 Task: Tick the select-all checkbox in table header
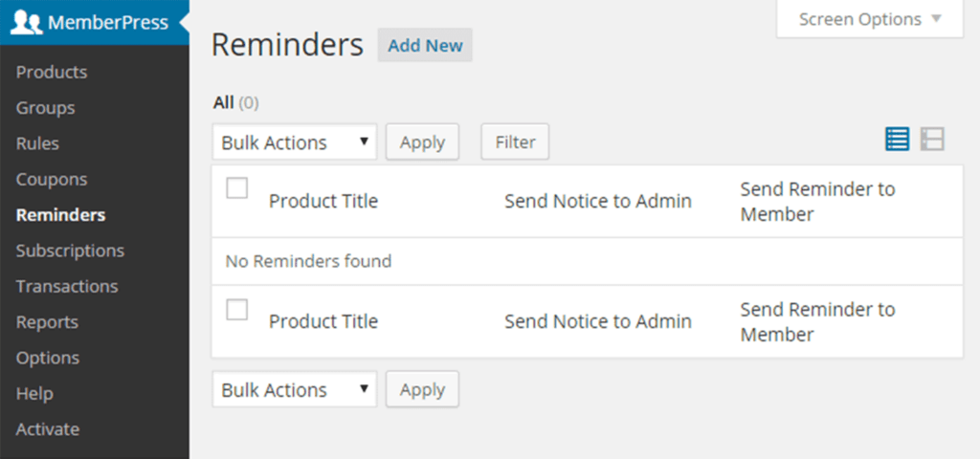237,188
